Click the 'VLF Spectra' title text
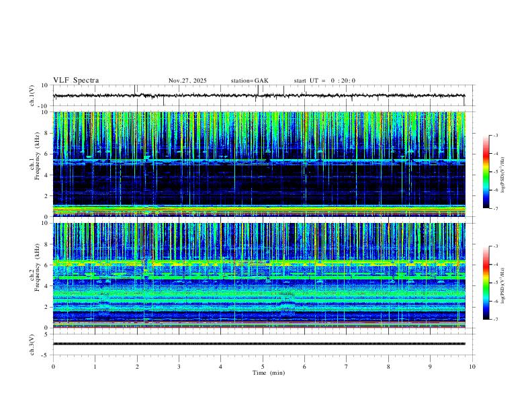This screenshot has height=411, width=532. [76, 81]
